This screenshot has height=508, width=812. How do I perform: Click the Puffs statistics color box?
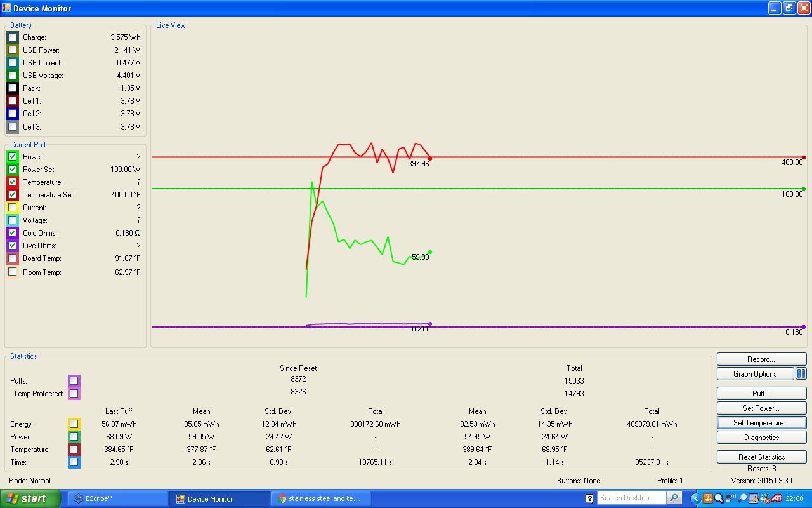coord(74,381)
